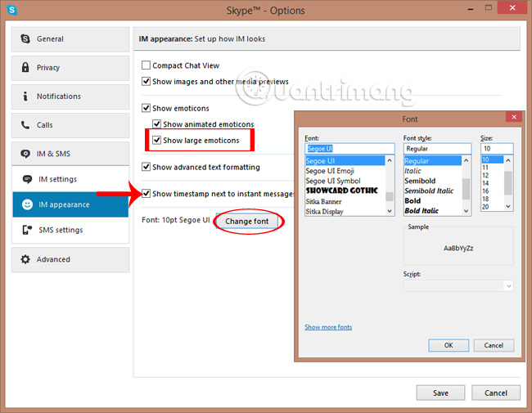Select the Sitka Display font
Image resolution: width=532 pixels, height=413 pixels.
click(345, 211)
